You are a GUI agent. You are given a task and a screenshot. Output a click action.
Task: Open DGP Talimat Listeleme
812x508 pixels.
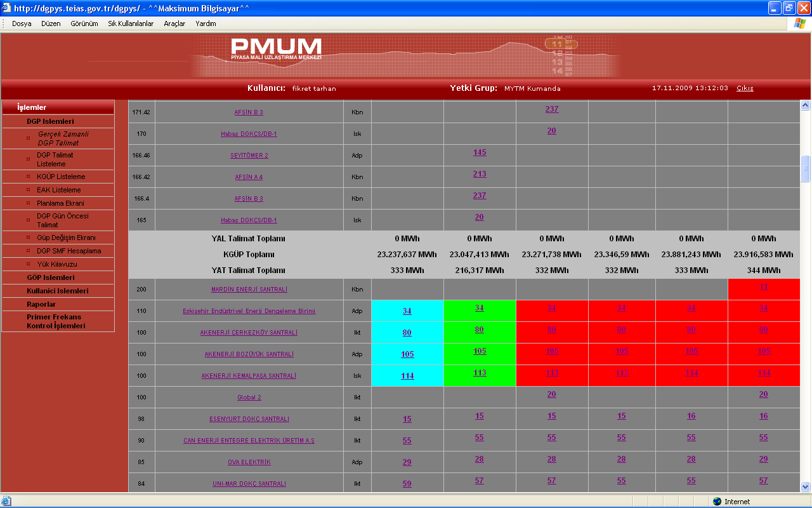[x=55, y=159]
